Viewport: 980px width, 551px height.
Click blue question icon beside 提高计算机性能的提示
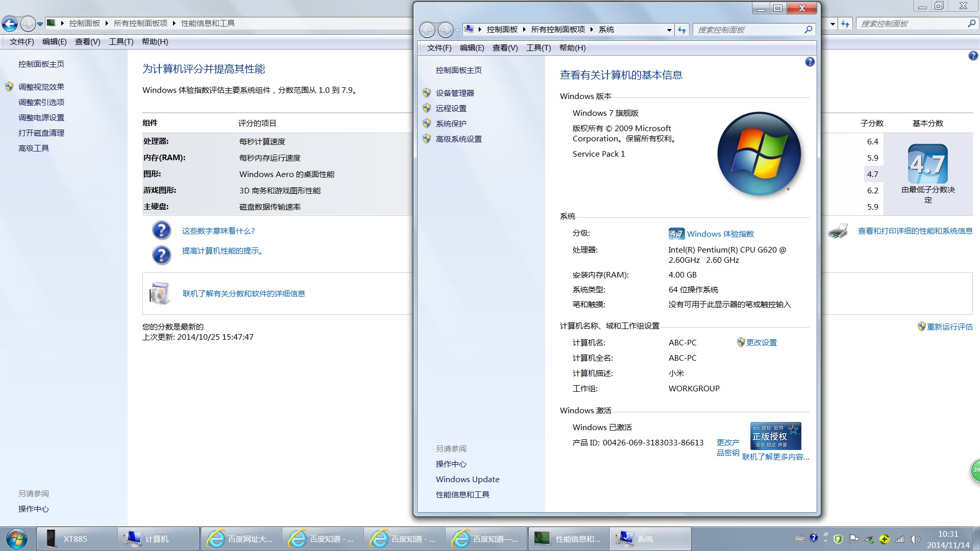(x=161, y=255)
